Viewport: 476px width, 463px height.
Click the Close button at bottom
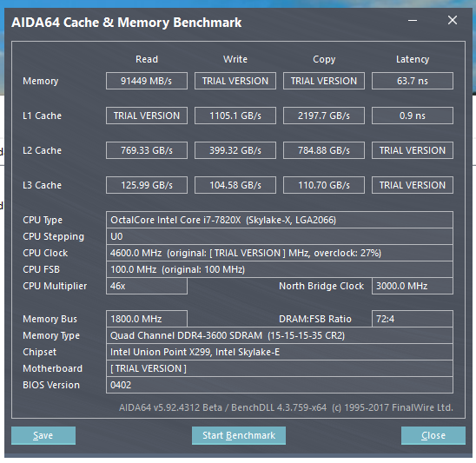point(433,435)
